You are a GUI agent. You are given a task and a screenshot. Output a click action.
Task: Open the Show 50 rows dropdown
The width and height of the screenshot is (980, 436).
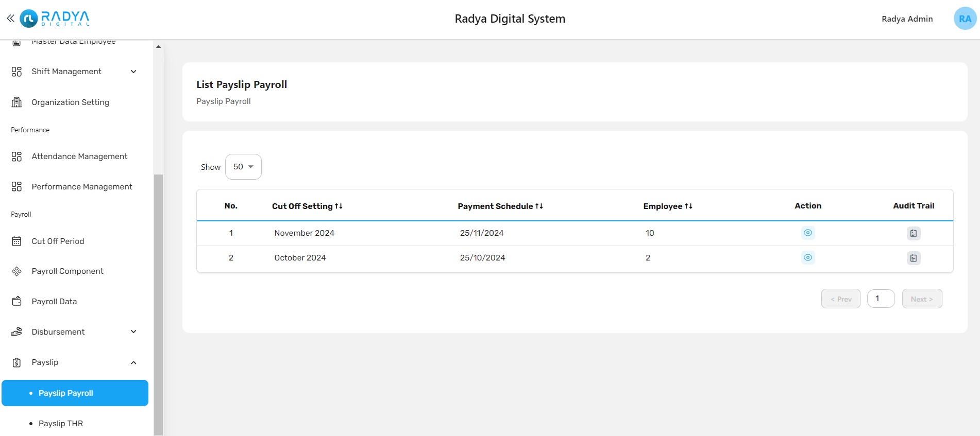243,167
